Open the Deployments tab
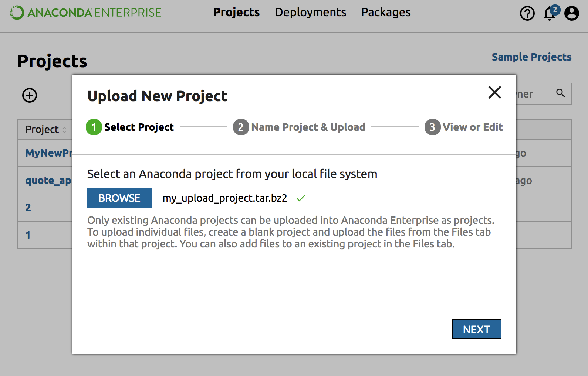588x376 pixels. tap(310, 12)
